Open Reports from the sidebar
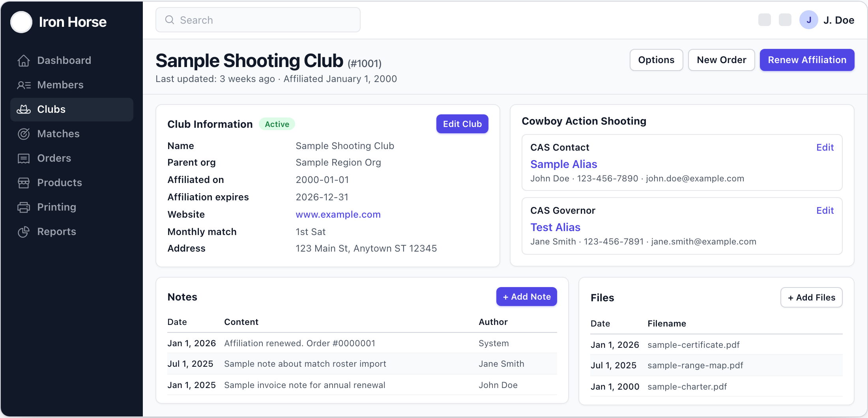 tap(72, 231)
